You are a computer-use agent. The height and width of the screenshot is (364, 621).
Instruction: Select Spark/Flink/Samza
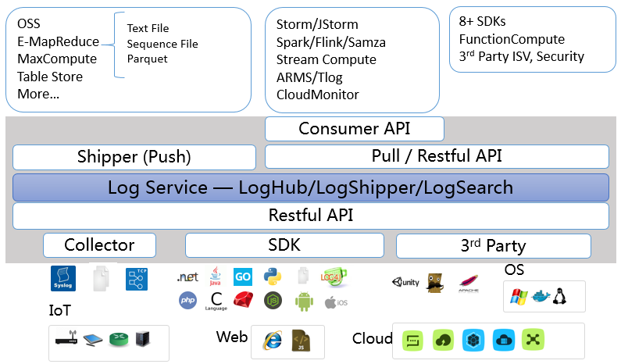tap(331, 42)
